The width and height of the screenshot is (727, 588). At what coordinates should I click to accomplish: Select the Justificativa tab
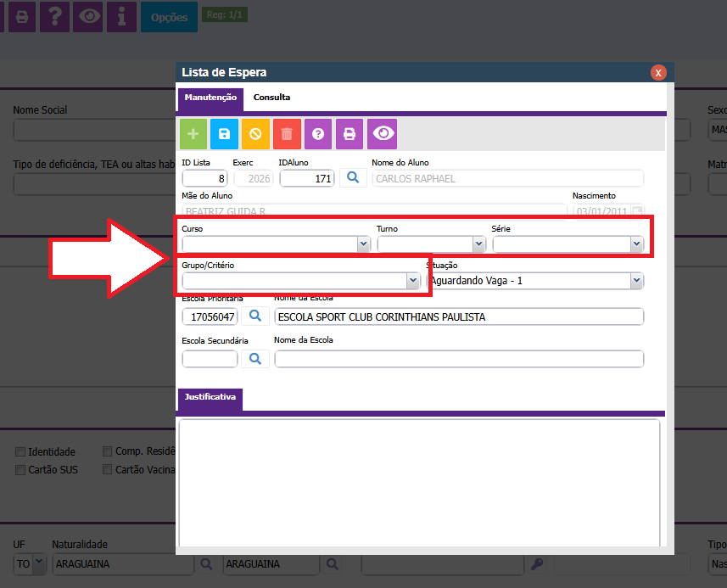(210, 396)
